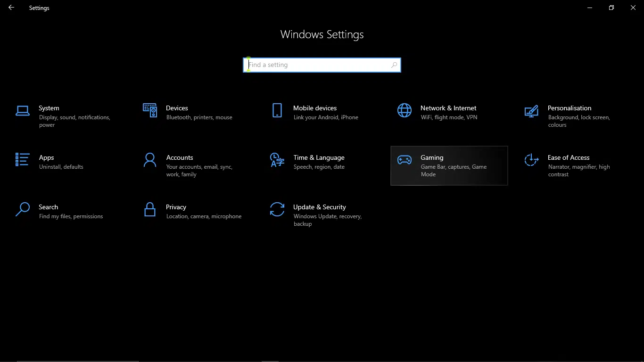This screenshot has width=644, height=362.
Task: Open the Devices keyboard and speaker icon
Action: pos(150,110)
